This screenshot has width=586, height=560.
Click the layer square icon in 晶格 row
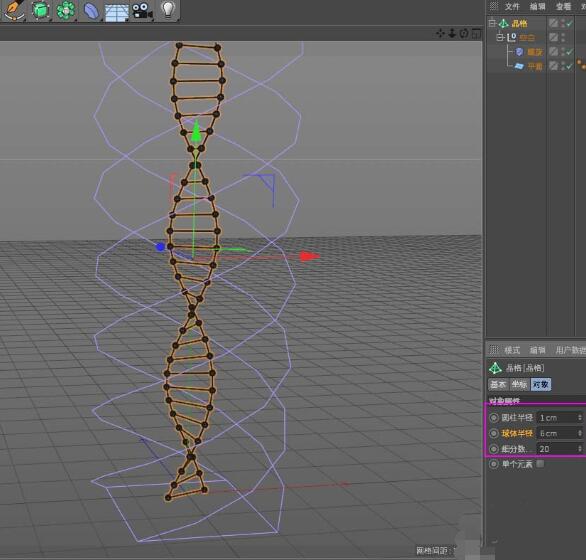(x=553, y=23)
